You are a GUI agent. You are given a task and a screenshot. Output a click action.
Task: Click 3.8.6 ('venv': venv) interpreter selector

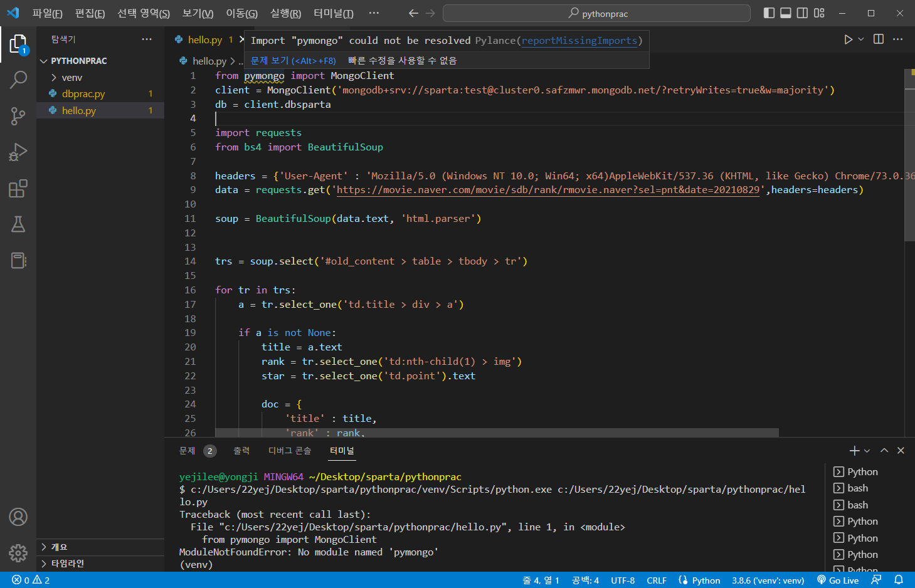[768, 580]
